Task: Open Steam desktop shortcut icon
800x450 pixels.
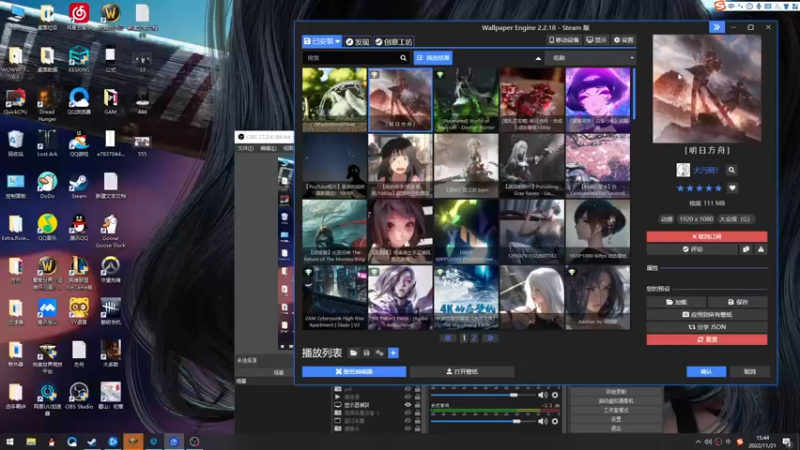Action: click(79, 186)
